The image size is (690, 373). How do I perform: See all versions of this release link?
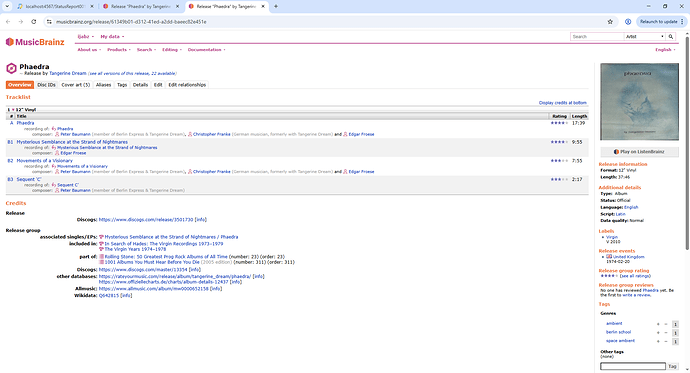pyautogui.click(x=132, y=73)
